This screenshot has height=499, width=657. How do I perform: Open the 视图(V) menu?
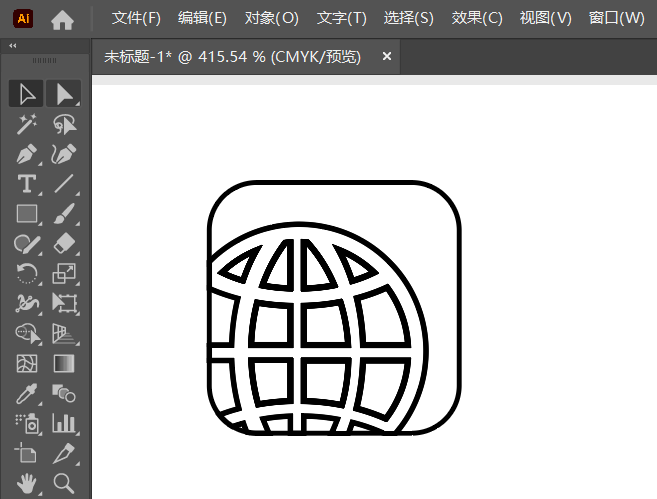546,18
